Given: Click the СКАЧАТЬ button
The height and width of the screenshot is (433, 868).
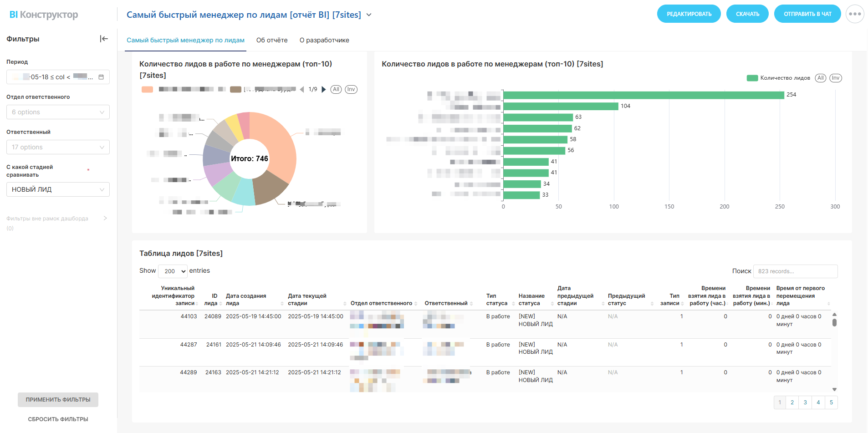Looking at the screenshot, I should [x=747, y=14].
